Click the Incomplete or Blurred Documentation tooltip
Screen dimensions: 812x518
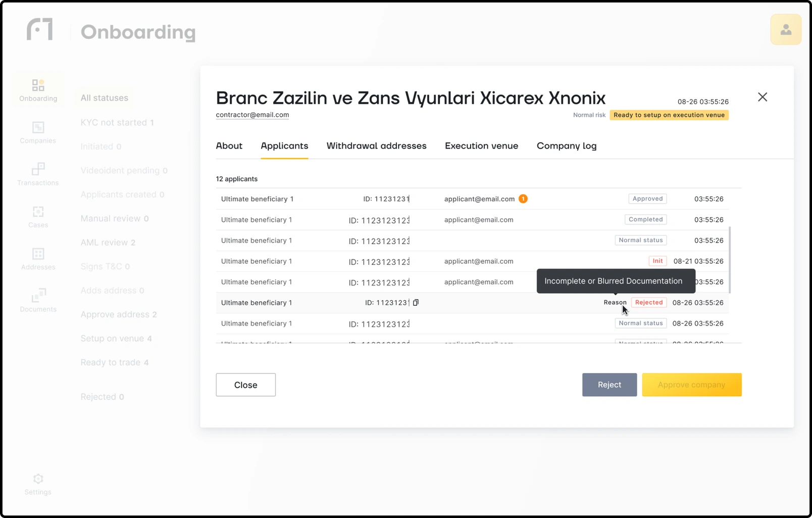(x=616, y=281)
